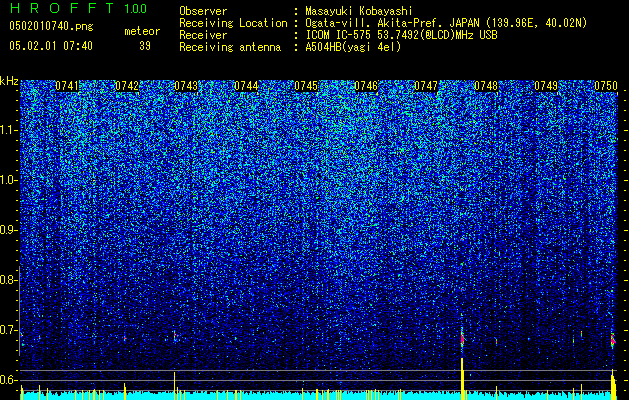Click the 0746 time marker
Image resolution: width=629 pixels, height=400 pixels.
click(366, 86)
